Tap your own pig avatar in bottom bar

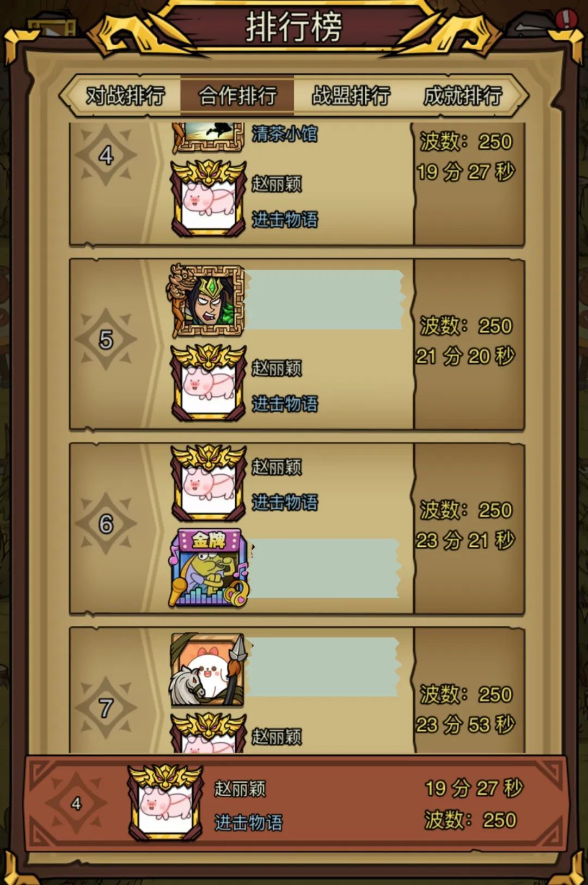click(166, 801)
